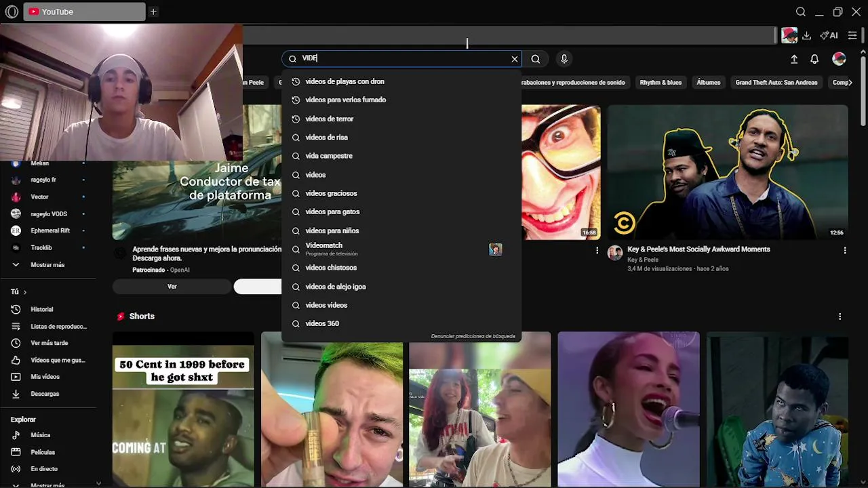Image resolution: width=868 pixels, height=488 pixels.
Task: Select the Rhythm & blues filter chip
Action: [660, 83]
